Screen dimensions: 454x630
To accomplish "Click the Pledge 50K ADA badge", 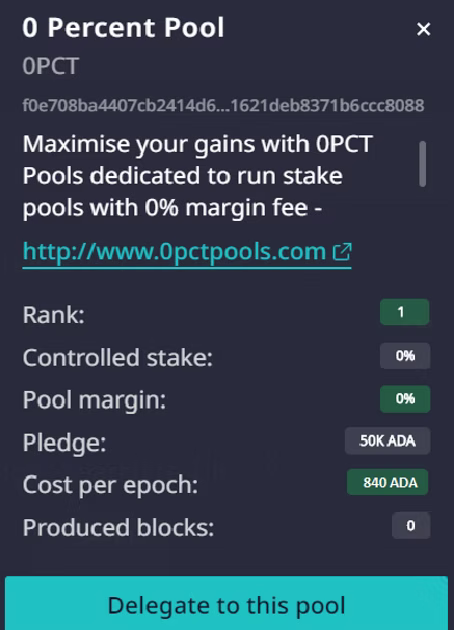I will coord(387,441).
